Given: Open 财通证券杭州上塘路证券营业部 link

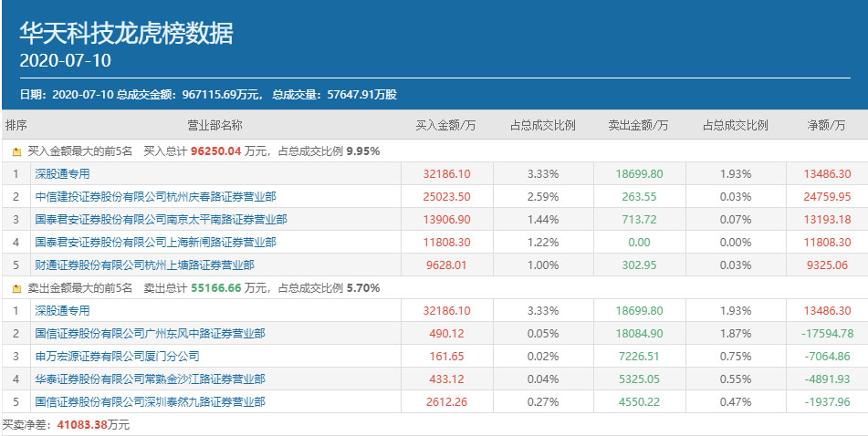Looking at the screenshot, I should 144,265.
